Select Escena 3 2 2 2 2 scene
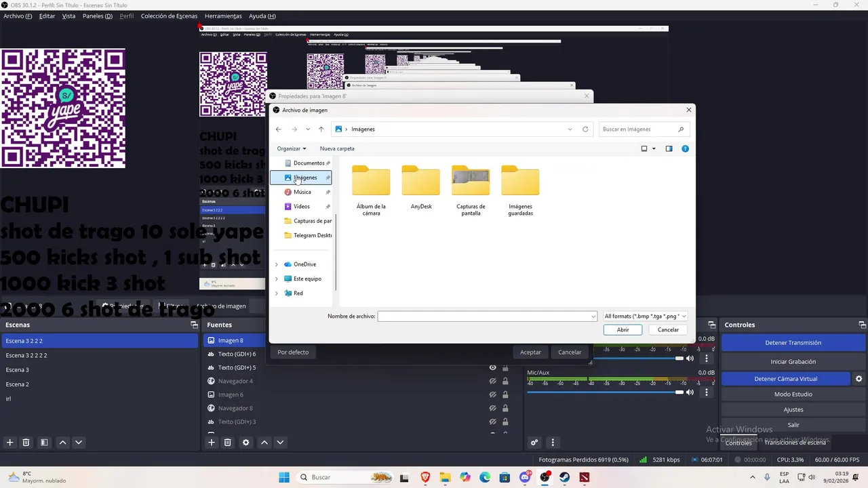This screenshot has height=488, width=868. (x=99, y=355)
